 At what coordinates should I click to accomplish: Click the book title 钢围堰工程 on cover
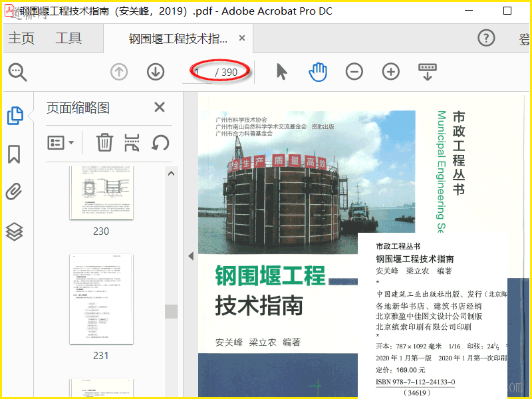(270, 275)
